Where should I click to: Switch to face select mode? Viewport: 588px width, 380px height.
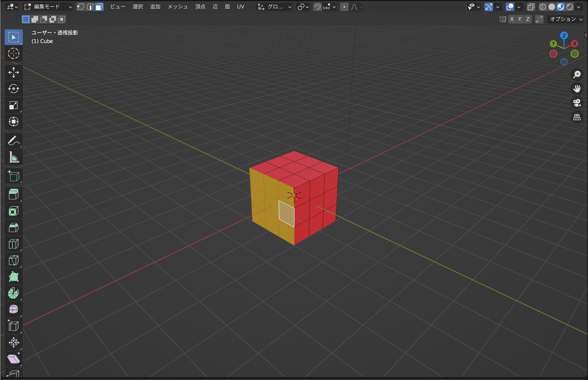pos(99,7)
